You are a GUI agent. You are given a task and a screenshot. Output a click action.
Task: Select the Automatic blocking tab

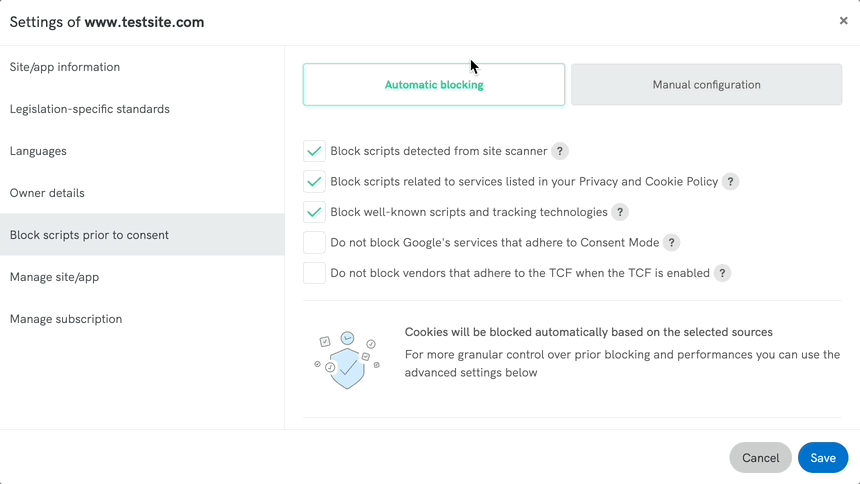(x=434, y=85)
